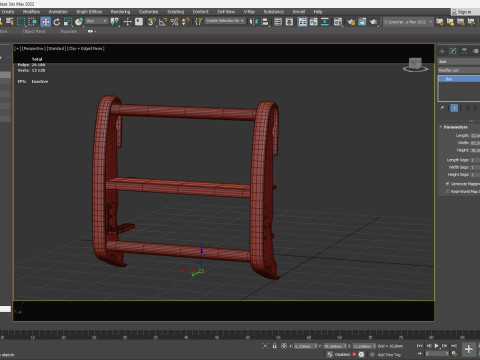Toggle 3D Snaps
480x360 pixels.
pos(152,22)
